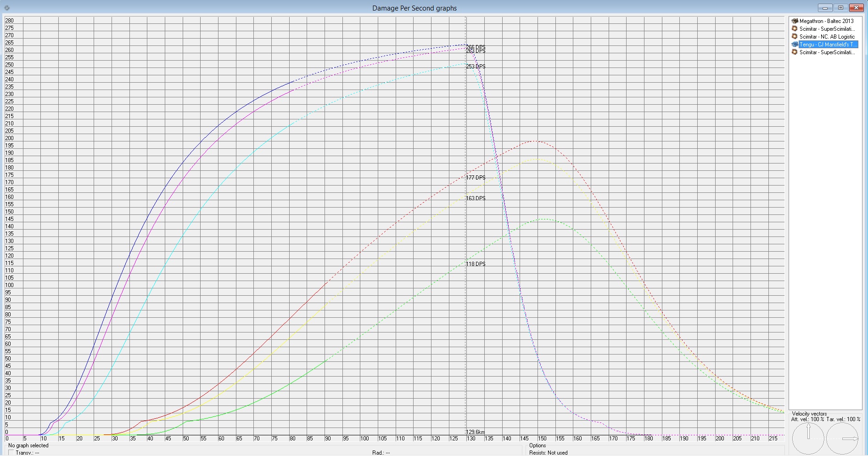Click the 253 DPS label on cyan curve
The image size is (868, 456).
pos(476,67)
